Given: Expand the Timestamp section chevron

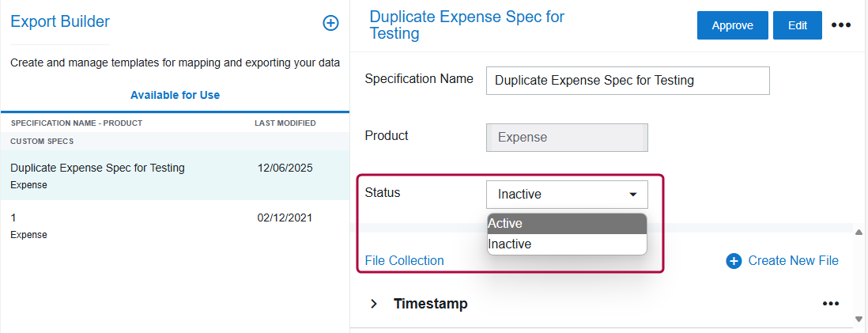Looking at the screenshot, I should pyautogui.click(x=374, y=304).
